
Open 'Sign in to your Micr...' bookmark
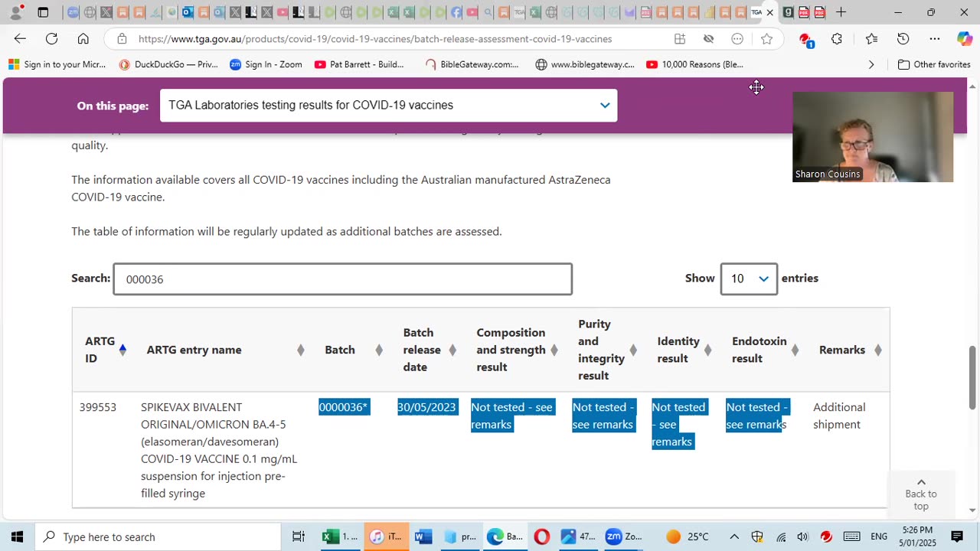(57, 64)
